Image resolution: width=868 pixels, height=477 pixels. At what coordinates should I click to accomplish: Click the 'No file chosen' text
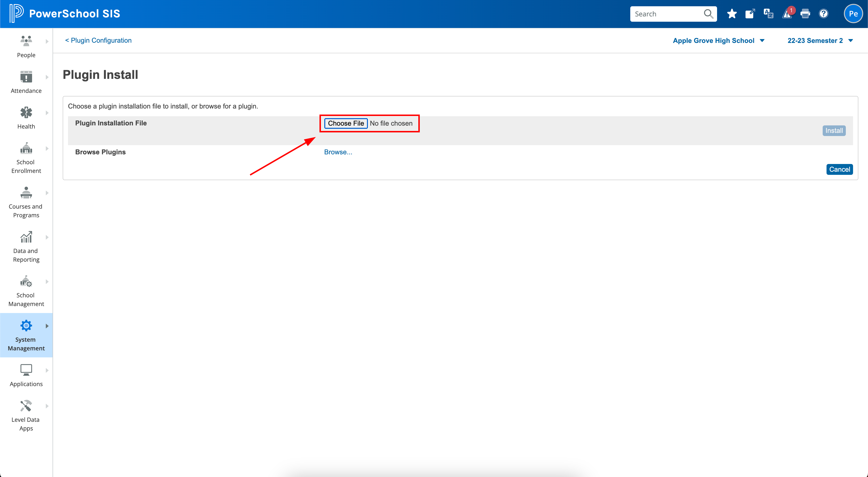391,123
